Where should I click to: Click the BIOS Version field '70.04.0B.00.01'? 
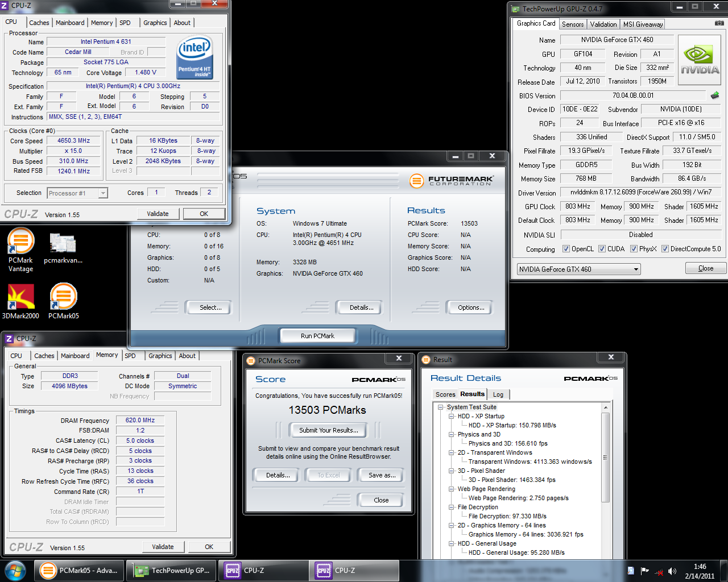pos(633,95)
